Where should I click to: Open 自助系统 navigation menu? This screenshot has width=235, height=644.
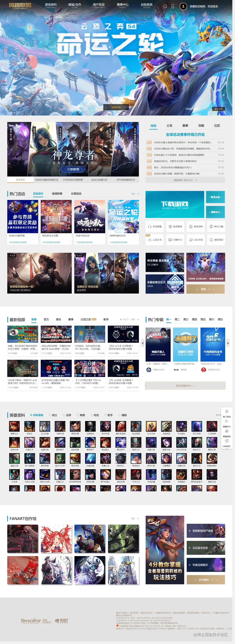147,6
